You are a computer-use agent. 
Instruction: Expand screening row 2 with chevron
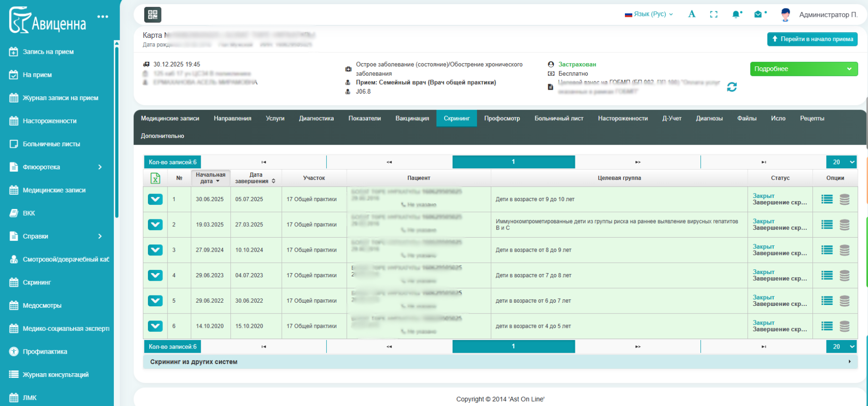coord(155,225)
